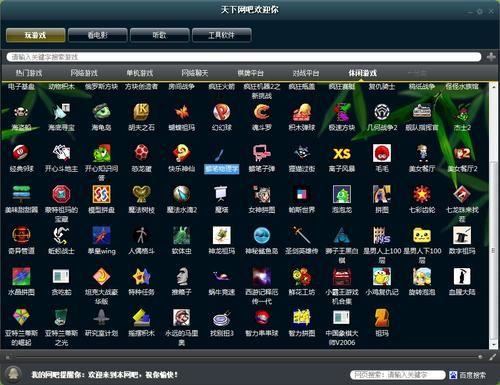Open the 圣剑英雄传 sword icon

click(302, 235)
